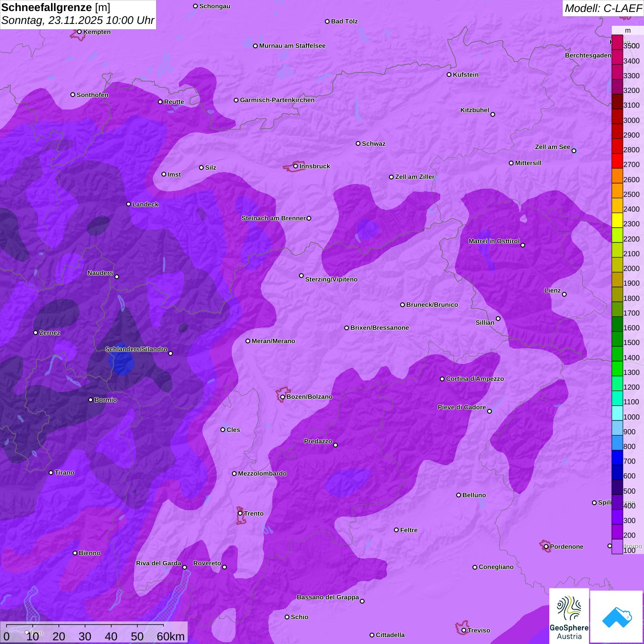Click the 'Garmisch-Partenkirchen' label
The width and height of the screenshot is (644, 644).
tap(277, 100)
